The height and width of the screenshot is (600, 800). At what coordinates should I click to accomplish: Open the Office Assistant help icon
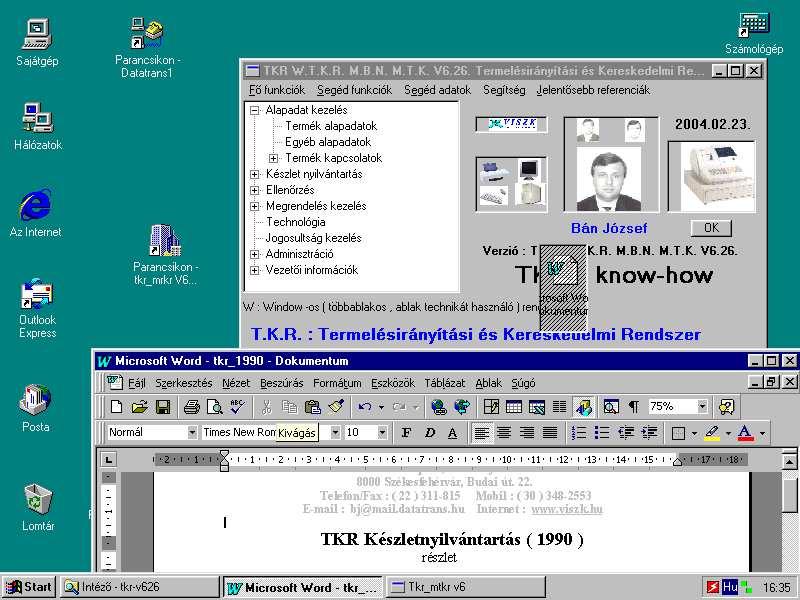(x=726, y=407)
